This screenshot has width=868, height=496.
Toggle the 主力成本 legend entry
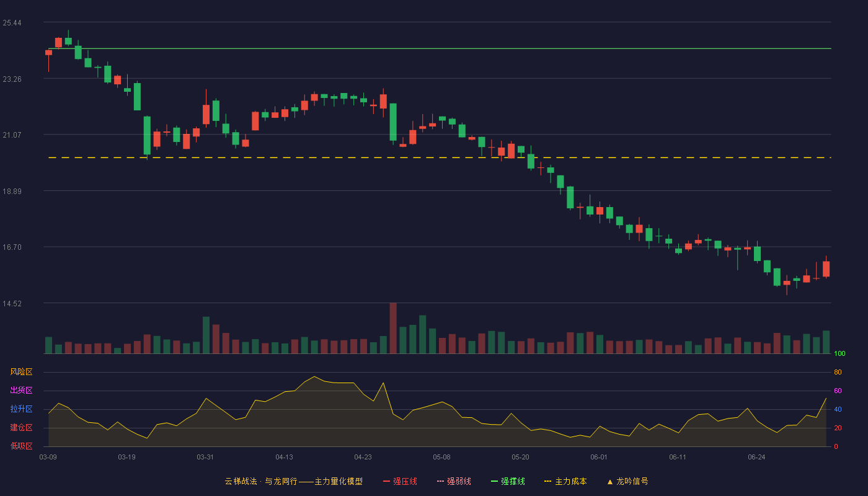click(565, 481)
